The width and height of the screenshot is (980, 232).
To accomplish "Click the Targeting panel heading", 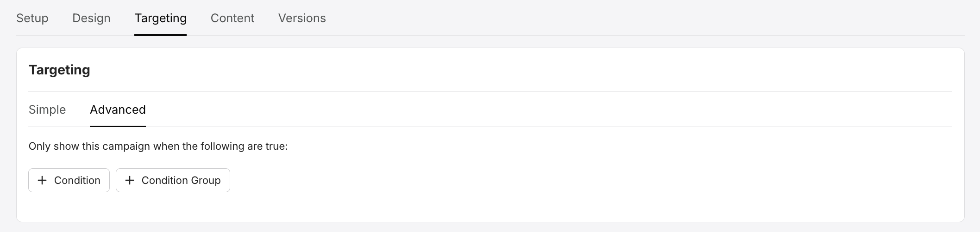I will [59, 70].
